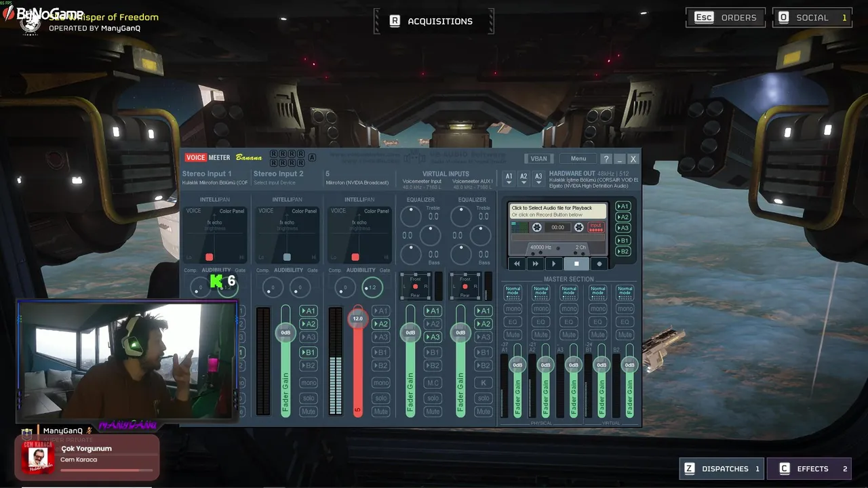Click Treble knob of first virtual input equalizer
Image resolution: width=868 pixels, height=488 pixels.
pos(410,217)
